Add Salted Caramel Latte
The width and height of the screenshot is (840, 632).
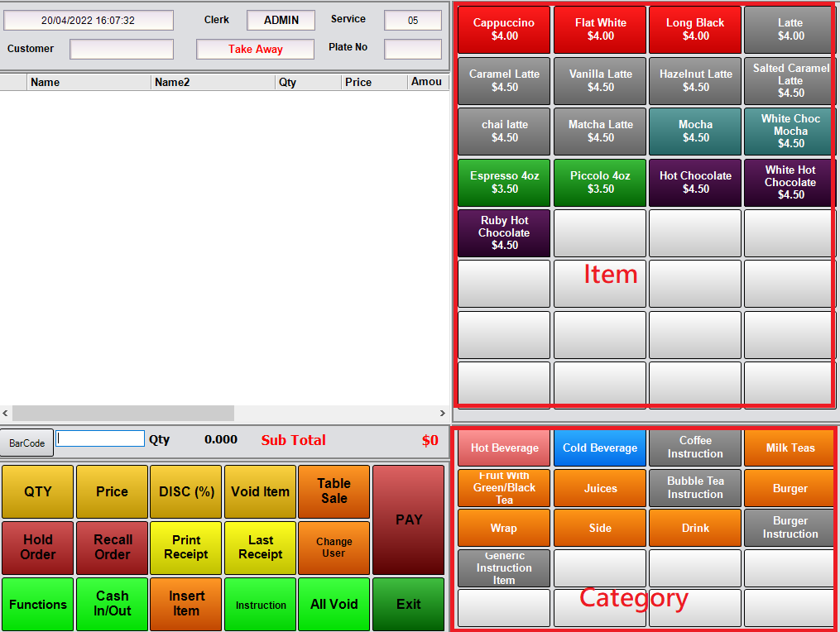[x=790, y=81]
